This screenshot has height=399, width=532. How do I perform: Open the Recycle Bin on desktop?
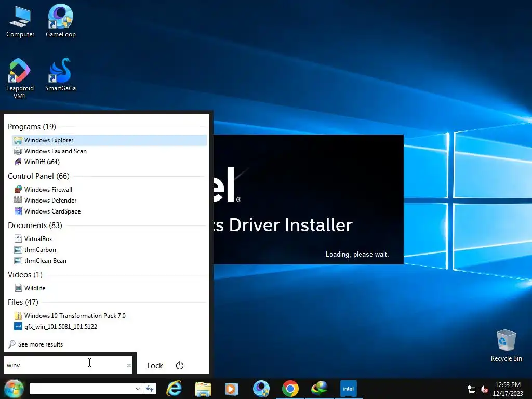click(506, 345)
